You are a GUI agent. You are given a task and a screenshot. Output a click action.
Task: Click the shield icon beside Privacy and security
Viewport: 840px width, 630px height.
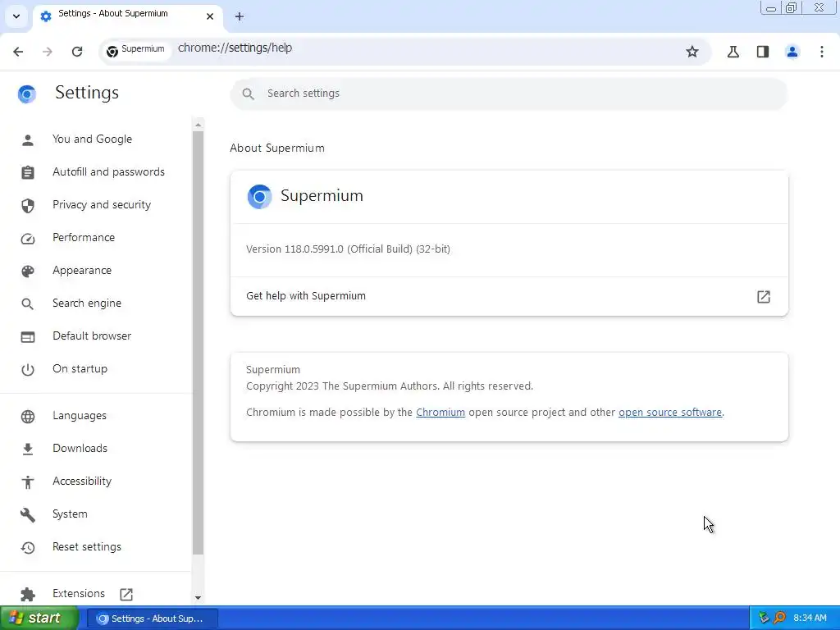coord(28,206)
